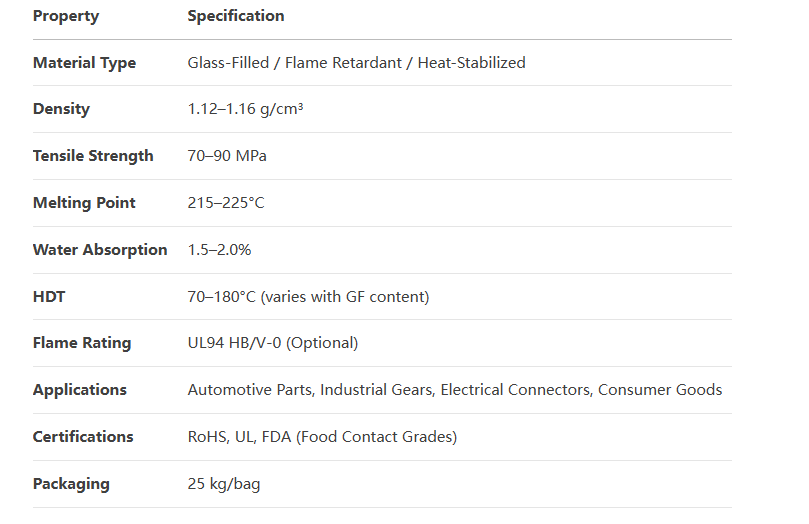Click the 70–180°C HDT value text
Image resolution: width=809 pixels, height=524 pixels.
click(x=308, y=297)
